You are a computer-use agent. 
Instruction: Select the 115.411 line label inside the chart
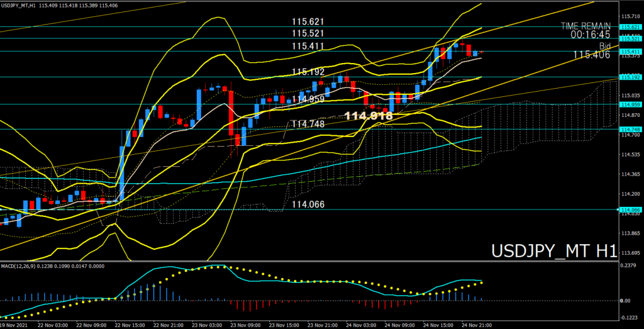pos(308,47)
